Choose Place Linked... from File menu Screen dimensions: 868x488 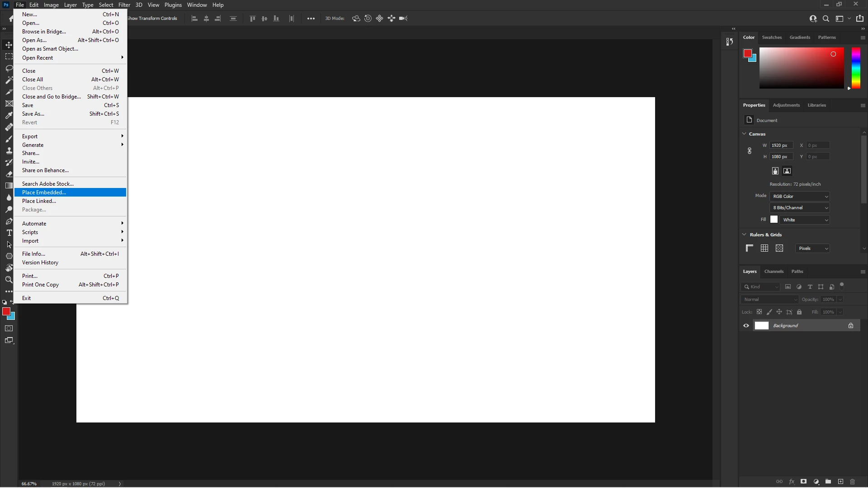(x=39, y=201)
